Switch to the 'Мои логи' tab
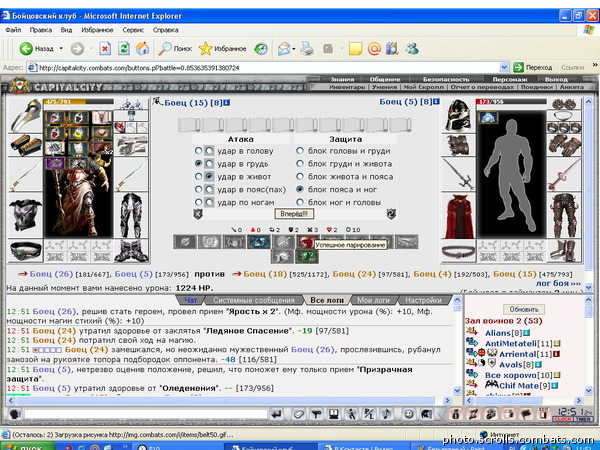 (x=373, y=300)
